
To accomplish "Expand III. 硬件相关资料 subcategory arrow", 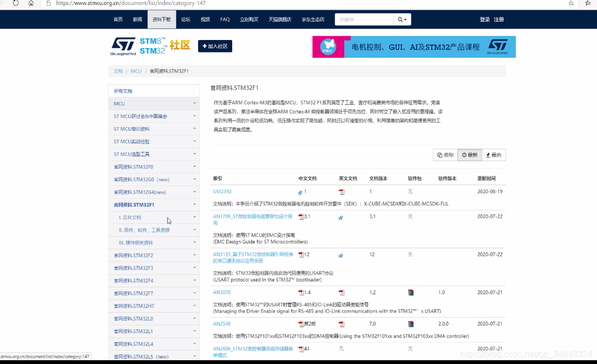I will 194,242.
